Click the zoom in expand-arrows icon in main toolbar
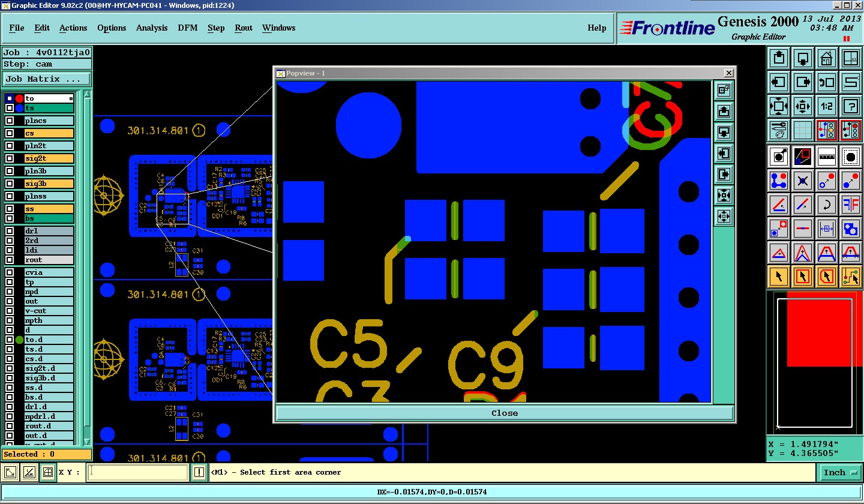The width and height of the screenshot is (864, 504). [x=779, y=106]
